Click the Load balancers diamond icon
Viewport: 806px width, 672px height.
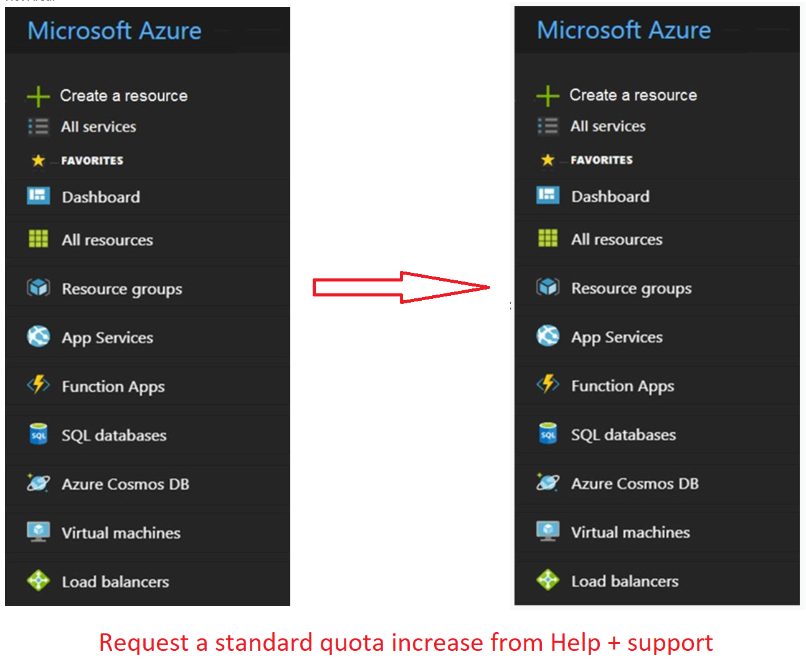point(38,580)
